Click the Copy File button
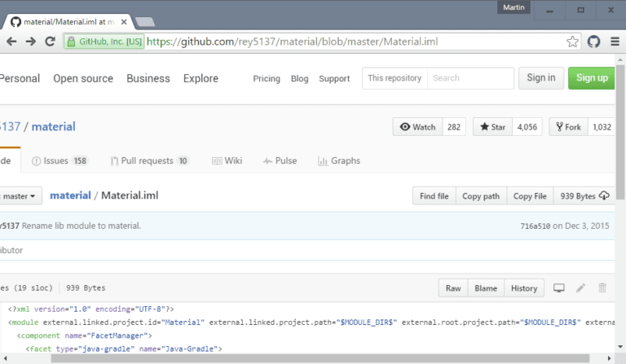Image resolution: width=626 pixels, height=364 pixels. coord(530,196)
